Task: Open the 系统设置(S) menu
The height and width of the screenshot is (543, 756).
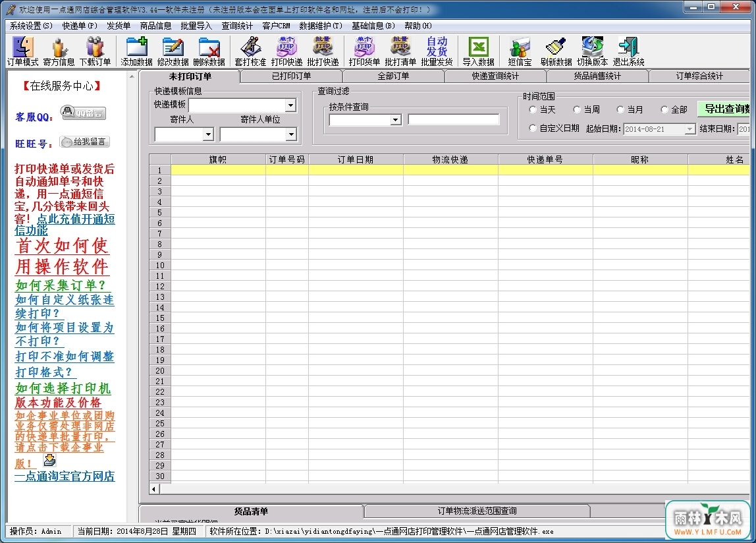Action: coord(31,26)
